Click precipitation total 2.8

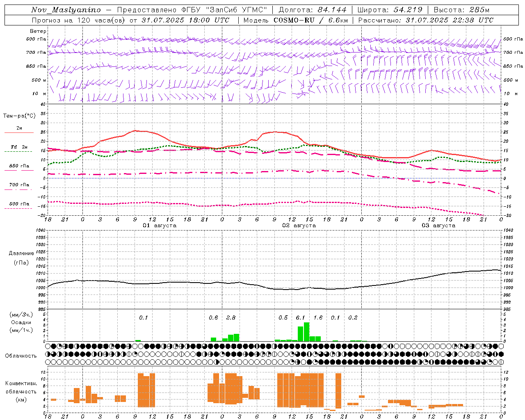[x=231, y=317]
